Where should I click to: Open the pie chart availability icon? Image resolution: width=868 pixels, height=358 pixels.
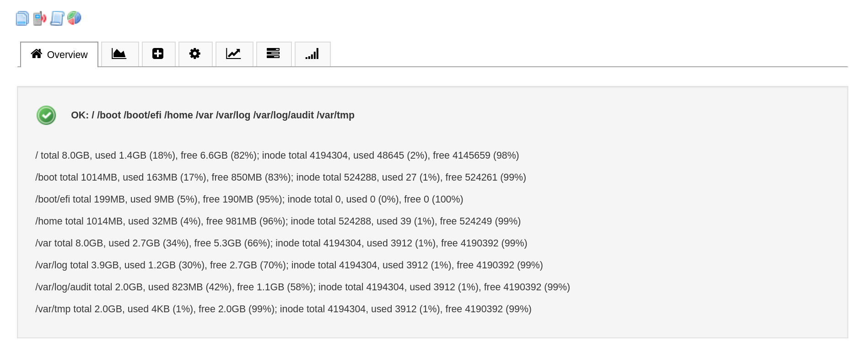tap(74, 18)
